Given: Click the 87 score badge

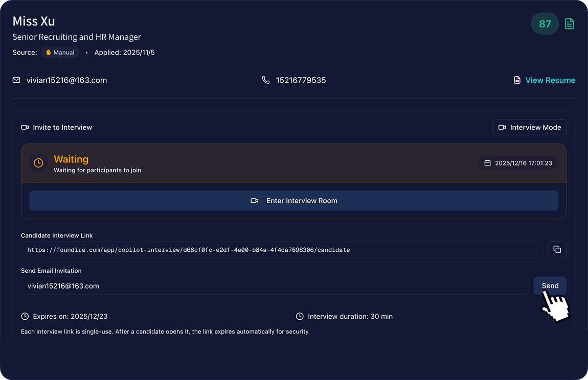Looking at the screenshot, I should [x=545, y=24].
